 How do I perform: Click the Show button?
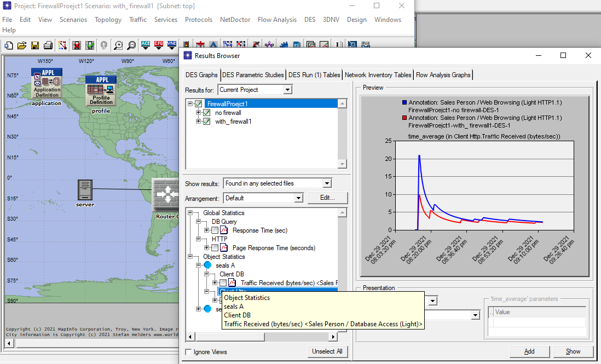(573, 351)
